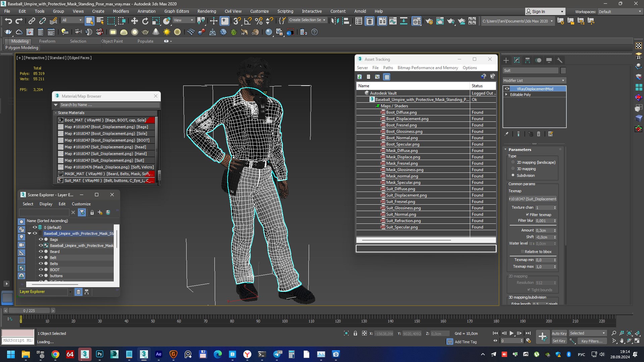Switch Asset Tracking to table view
The image size is (644, 362).
point(387,77)
